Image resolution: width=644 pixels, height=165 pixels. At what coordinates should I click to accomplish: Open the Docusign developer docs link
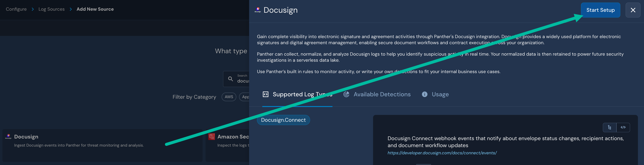click(x=442, y=153)
